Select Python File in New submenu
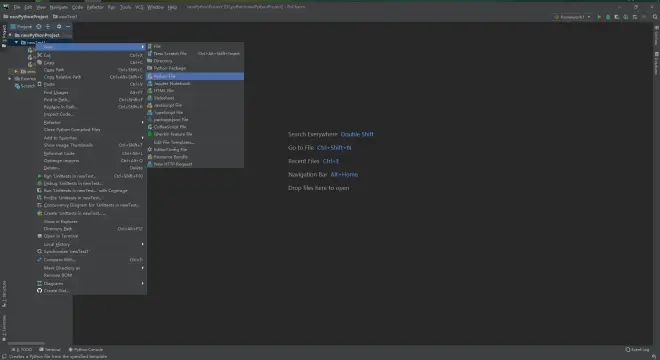Viewport: 660px width, 360px height. (195, 76)
